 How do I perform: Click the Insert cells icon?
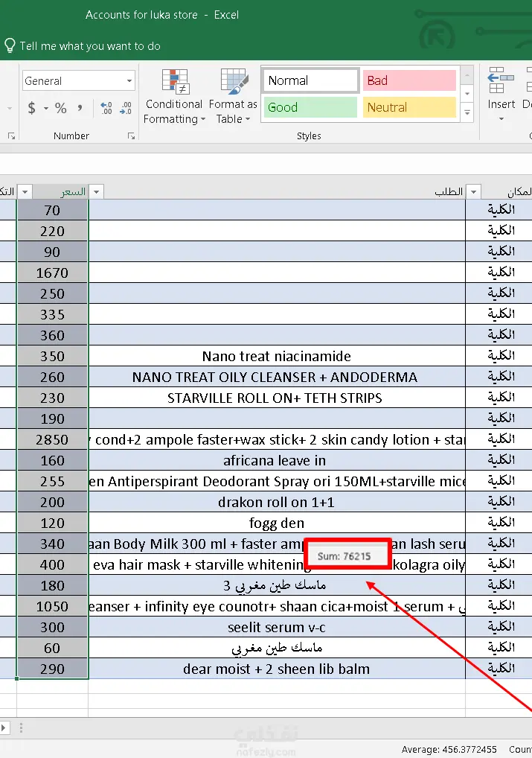click(x=501, y=80)
